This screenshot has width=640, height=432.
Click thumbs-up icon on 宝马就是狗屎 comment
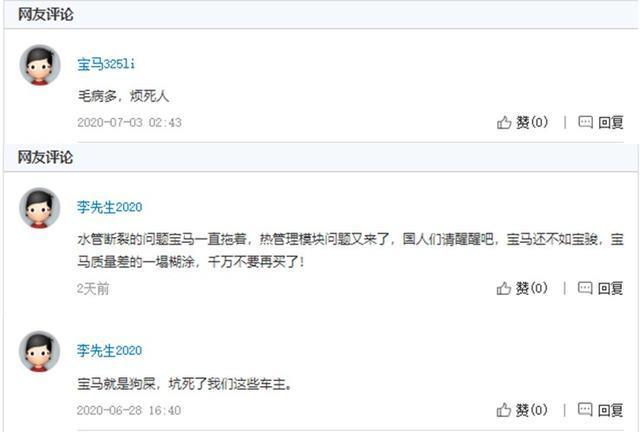point(504,410)
